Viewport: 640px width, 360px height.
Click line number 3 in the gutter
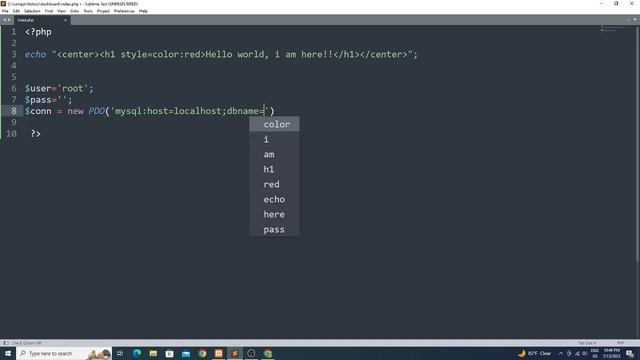(x=14, y=54)
